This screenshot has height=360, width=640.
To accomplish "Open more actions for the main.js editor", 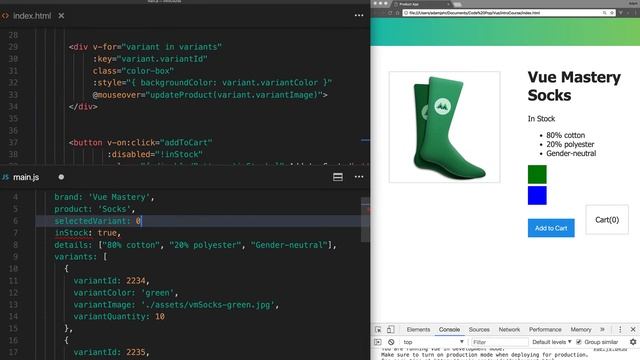I will coord(359,177).
